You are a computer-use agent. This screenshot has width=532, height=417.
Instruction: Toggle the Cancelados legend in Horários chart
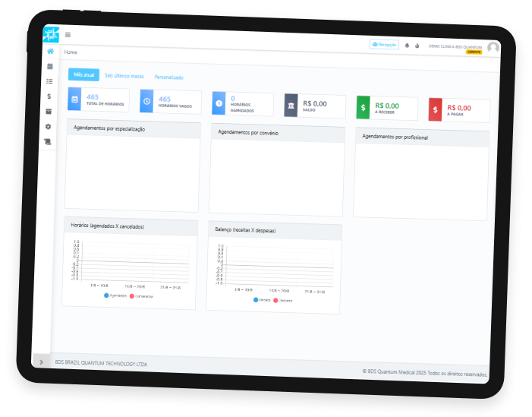(141, 296)
